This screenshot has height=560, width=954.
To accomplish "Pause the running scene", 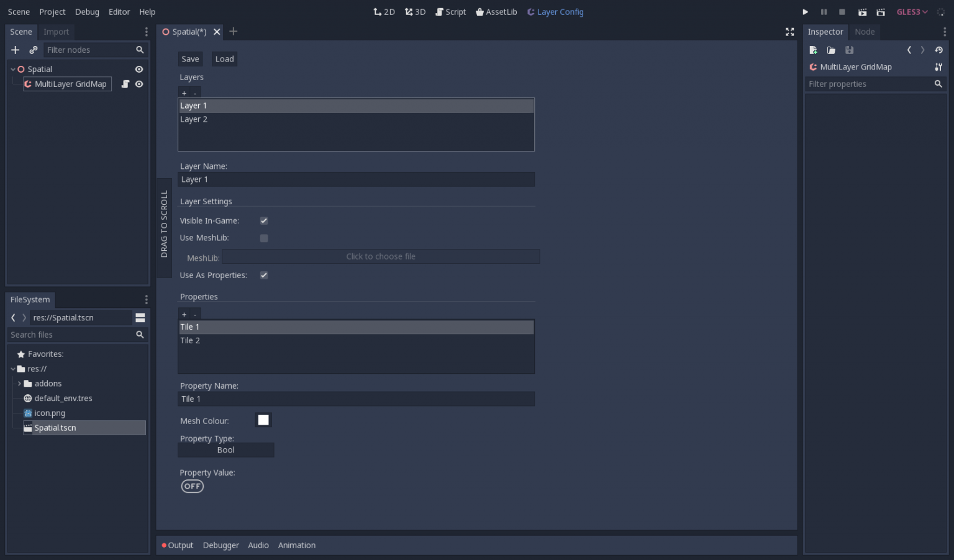I will click(824, 12).
